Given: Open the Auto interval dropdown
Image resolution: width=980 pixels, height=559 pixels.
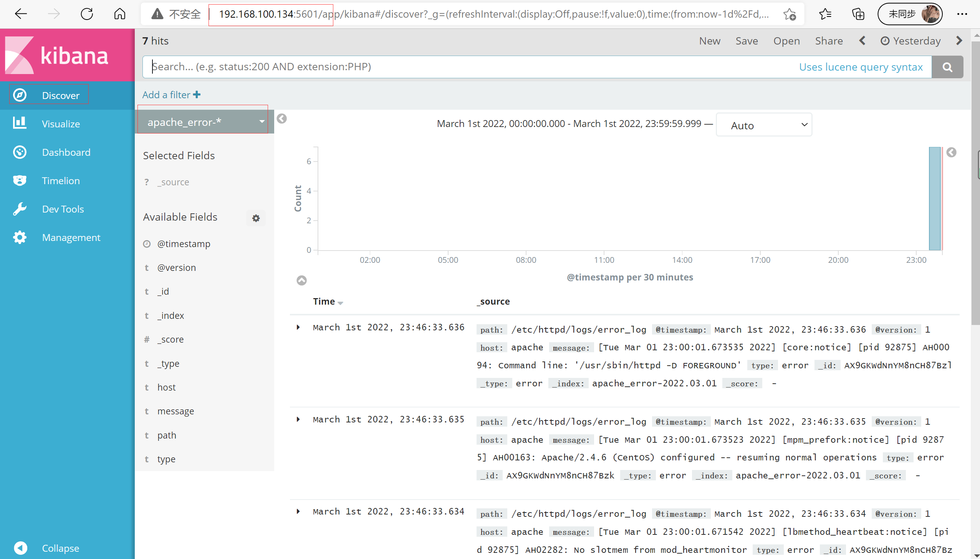Looking at the screenshot, I should (764, 125).
